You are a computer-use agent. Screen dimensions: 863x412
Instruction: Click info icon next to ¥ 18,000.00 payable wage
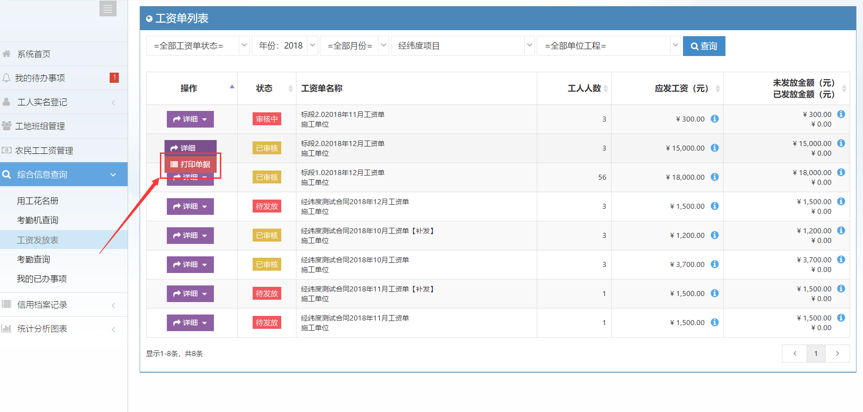(714, 177)
